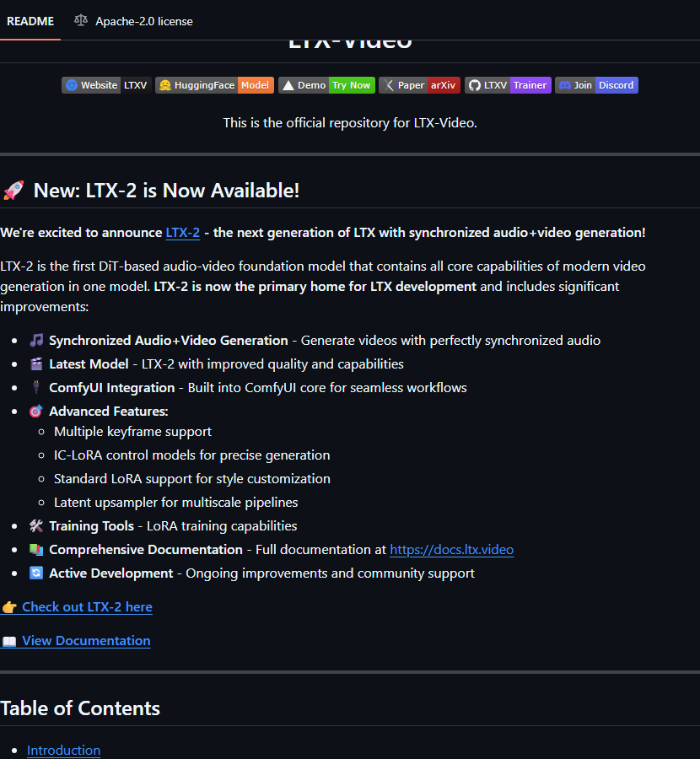Open the Join Discord badge

point(596,85)
